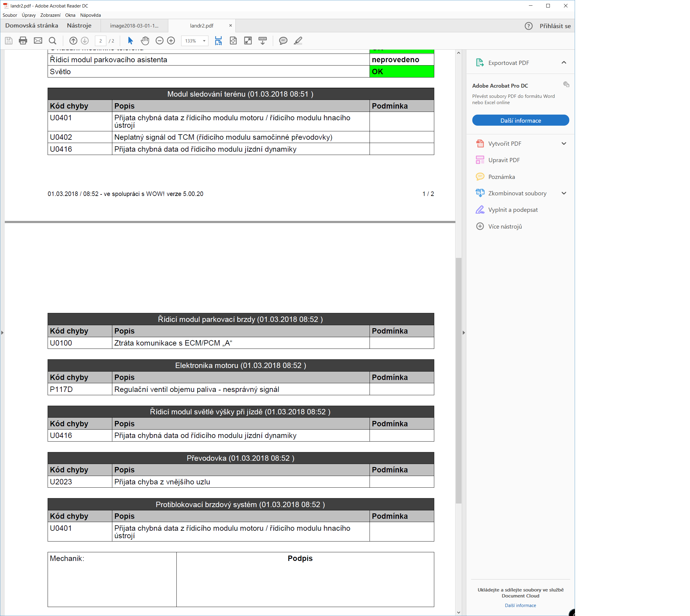Click the Print file icon

click(23, 41)
